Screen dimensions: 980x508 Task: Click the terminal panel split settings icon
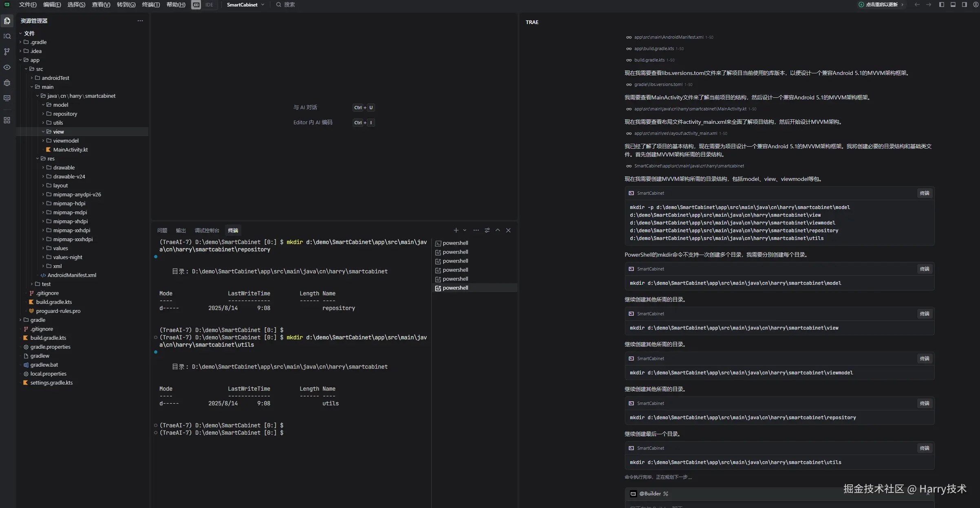[487, 231]
